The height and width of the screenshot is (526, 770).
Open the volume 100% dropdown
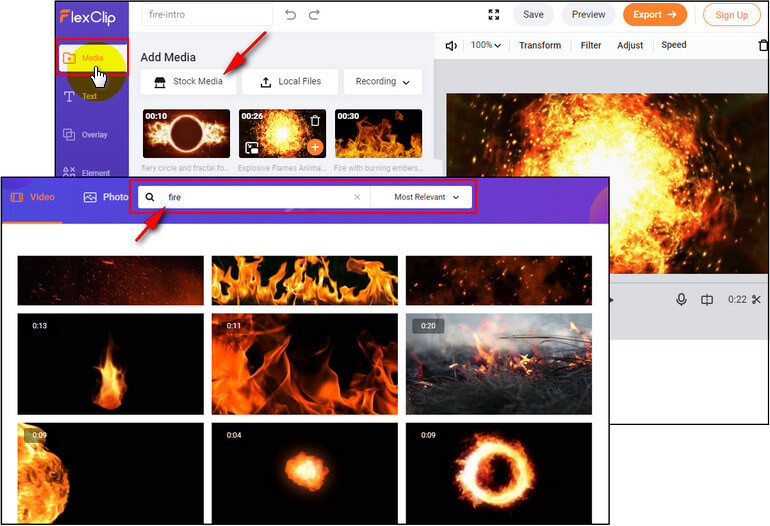486,45
